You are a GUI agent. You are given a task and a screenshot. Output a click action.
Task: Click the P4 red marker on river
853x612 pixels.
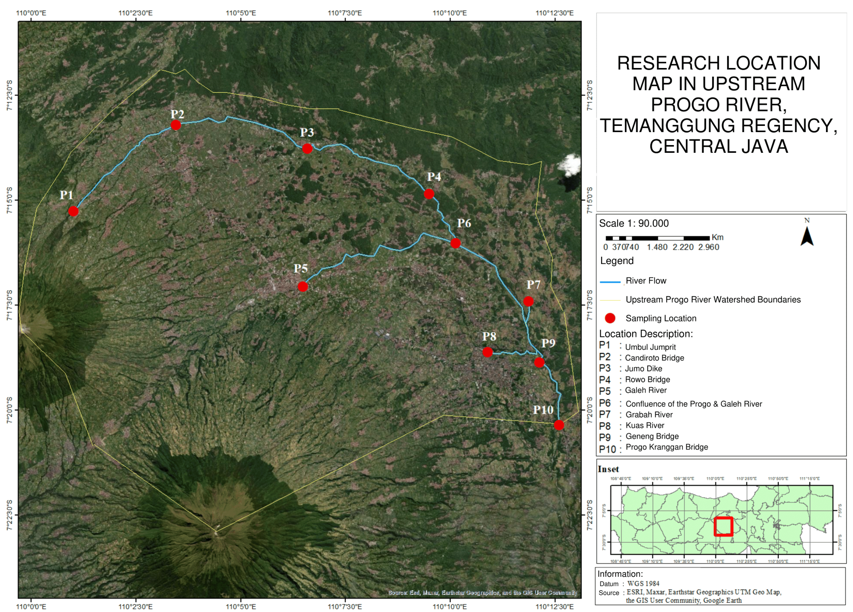tap(429, 194)
